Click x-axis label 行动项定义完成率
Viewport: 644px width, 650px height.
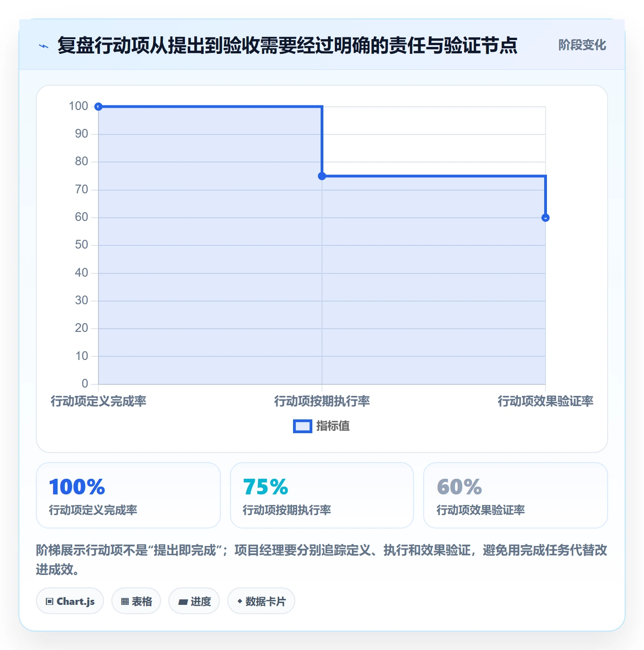click(98, 401)
